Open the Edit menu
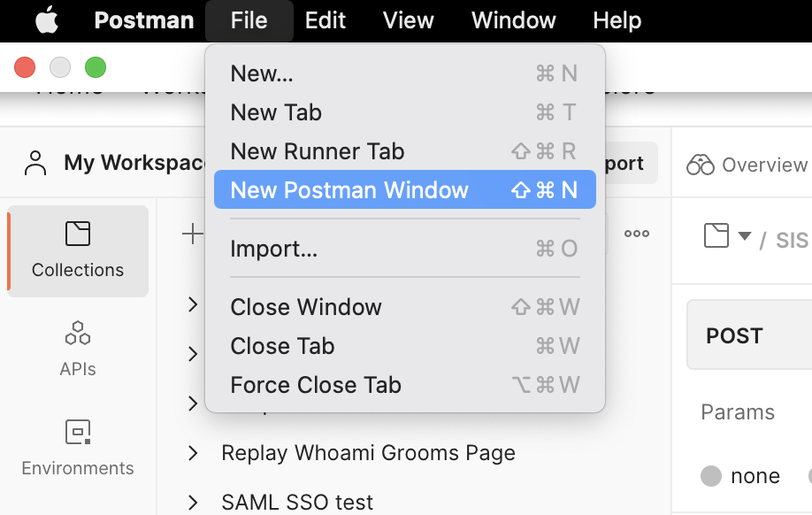 coord(325,19)
